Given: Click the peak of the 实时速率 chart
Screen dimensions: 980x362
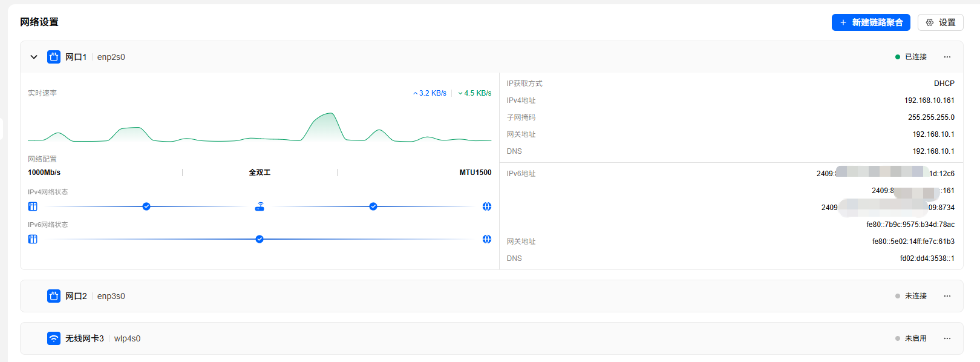Looking at the screenshot, I should 330,113.
